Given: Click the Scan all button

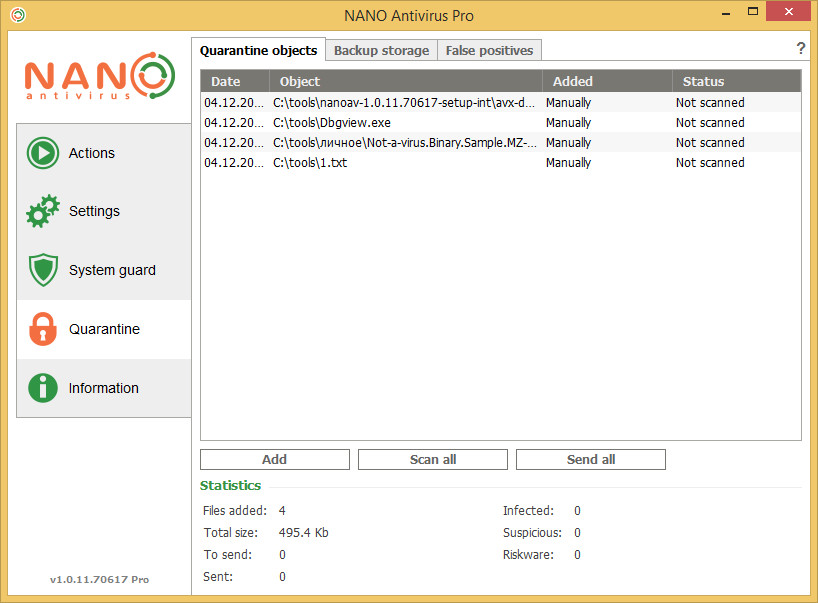Looking at the screenshot, I should click(433, 460).
